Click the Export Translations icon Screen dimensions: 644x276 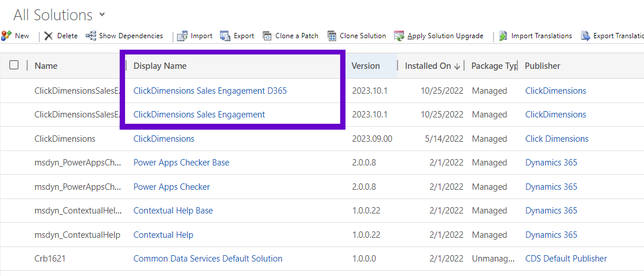[586, 36]
